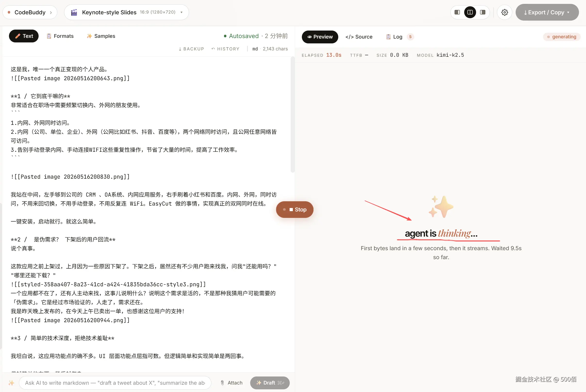
Task: Click the sparkle icon beside the Ask AI field
Action: coord(11,383)
